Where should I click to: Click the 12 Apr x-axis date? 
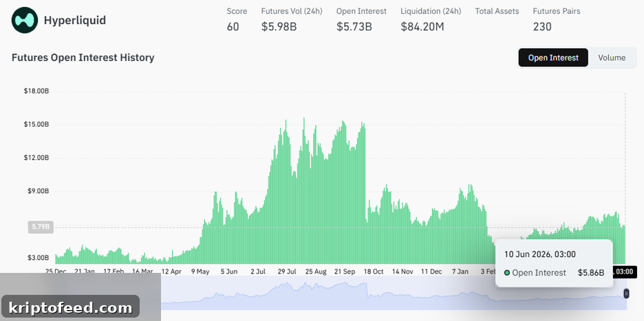171,272
